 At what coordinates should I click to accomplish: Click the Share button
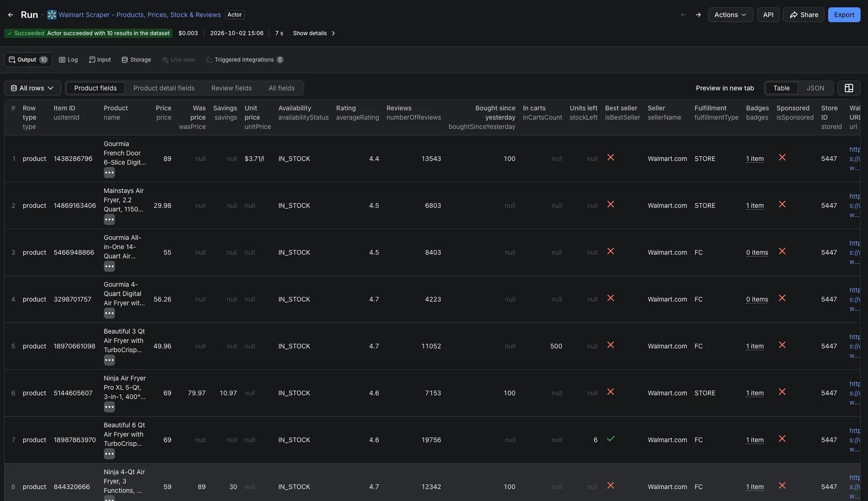803,15
